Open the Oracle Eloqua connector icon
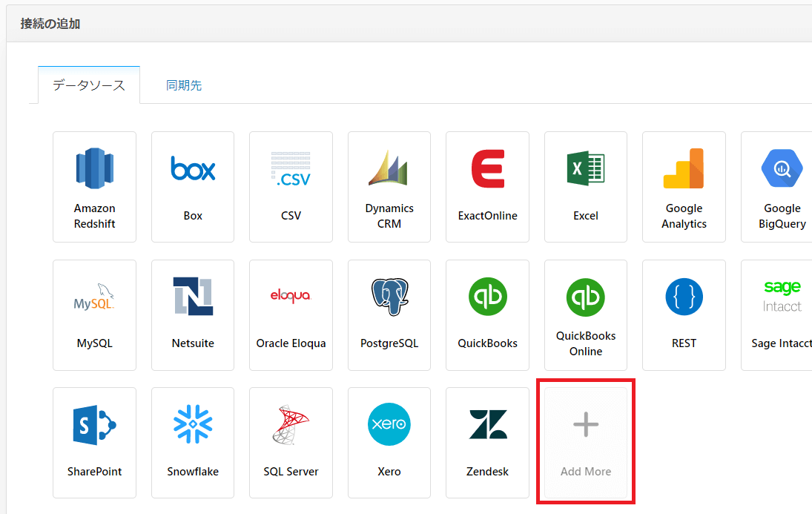Viewport: 812px width, 514px height. click(291, 296)
